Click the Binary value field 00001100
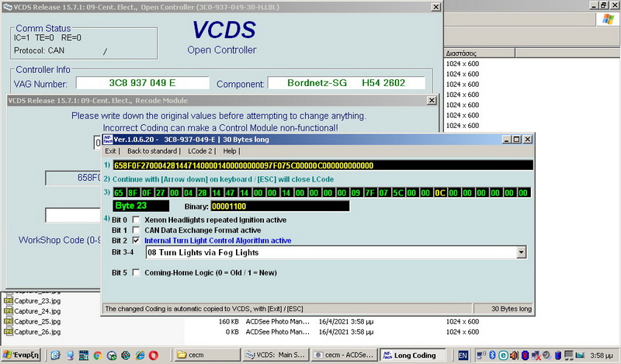The height and width of the screenshot is (364, 621). [x=280, y=206]
